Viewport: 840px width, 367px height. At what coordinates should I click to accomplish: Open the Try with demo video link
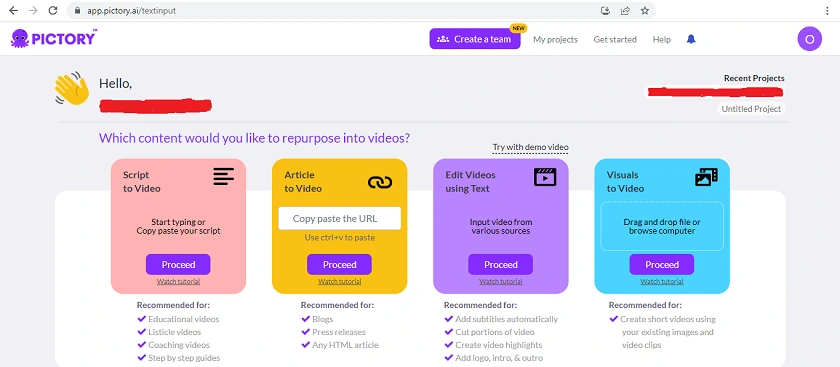pyautogui.click(x=530, y=147)
